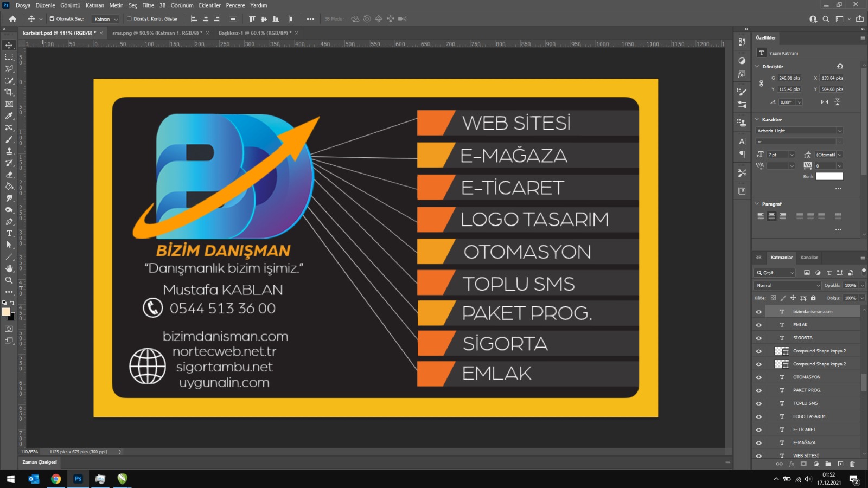Open the Filtre menu
This screenshot has width=868, height=488.
[148, 5]
